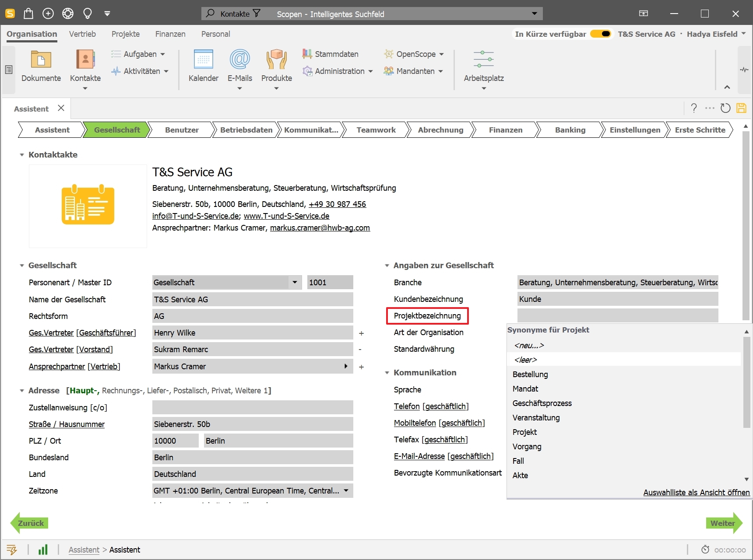Viewport: 753px width, 560px height.
Task: Expand the Zeitzone dropdown
Action: pyautogui.click(x=346, y=491)
